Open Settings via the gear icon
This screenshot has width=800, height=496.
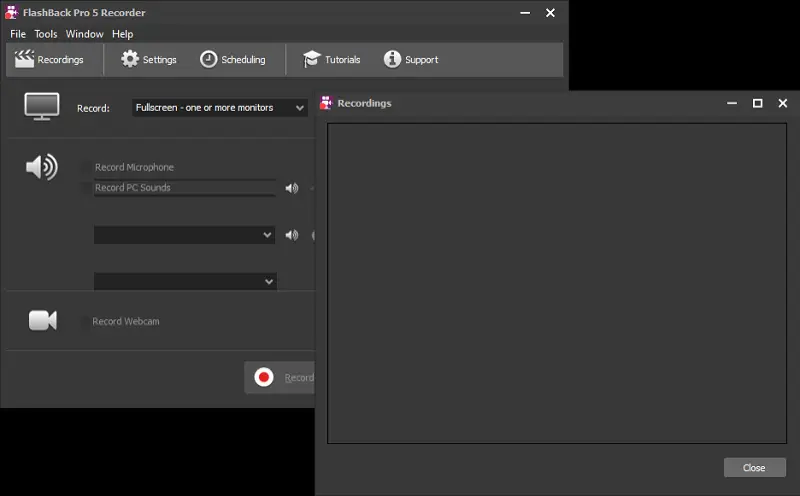tap(130, 59)
